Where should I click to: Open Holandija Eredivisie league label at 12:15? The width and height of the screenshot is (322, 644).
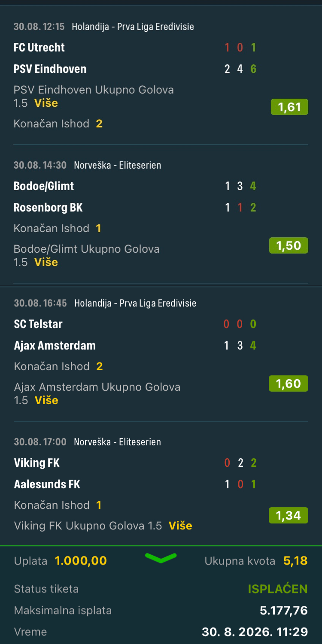click(x=133, y=27)
